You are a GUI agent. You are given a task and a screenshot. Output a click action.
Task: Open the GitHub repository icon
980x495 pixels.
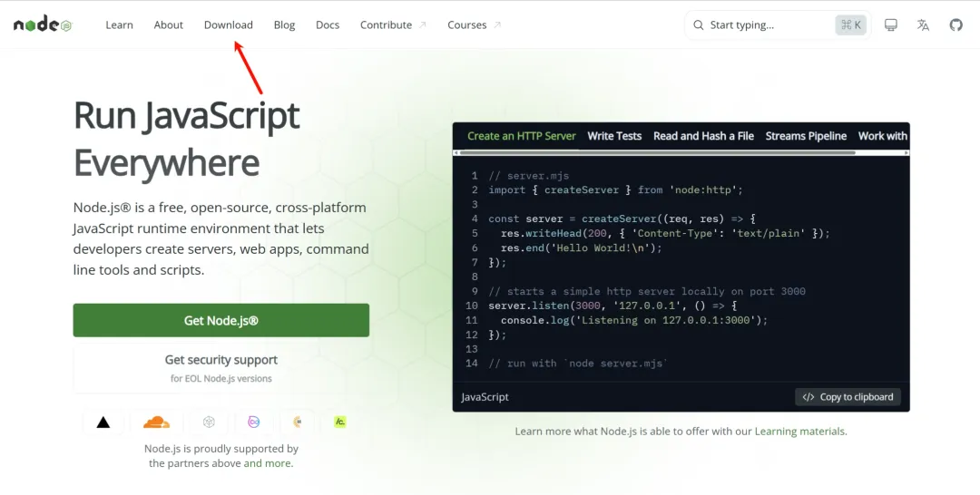[955, 25]
